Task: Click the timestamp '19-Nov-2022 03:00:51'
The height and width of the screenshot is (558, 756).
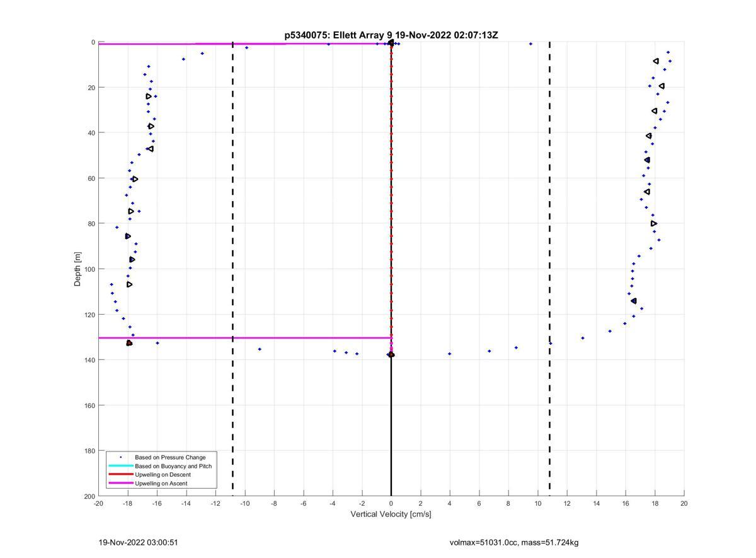Action: coord(138,542)
